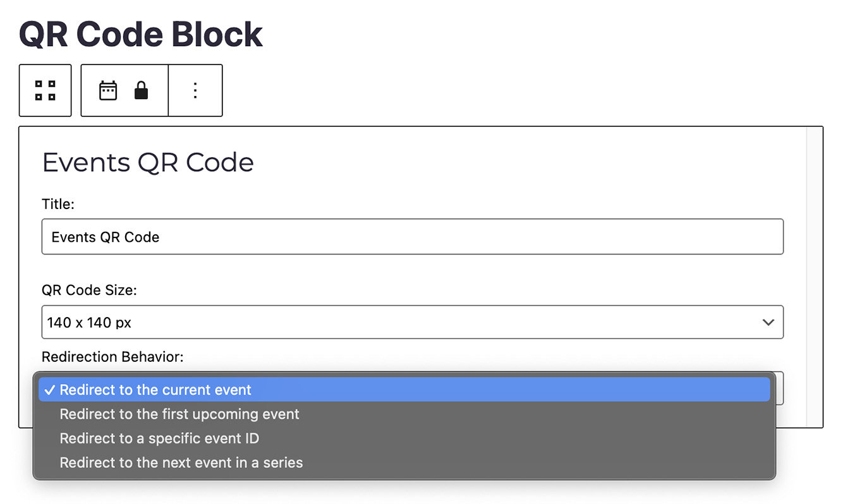Click the checkmark beside the current event option
Image resolution: width=843 pixels, height=504 pixels.
pyautogui.click(x=50, y=390)
